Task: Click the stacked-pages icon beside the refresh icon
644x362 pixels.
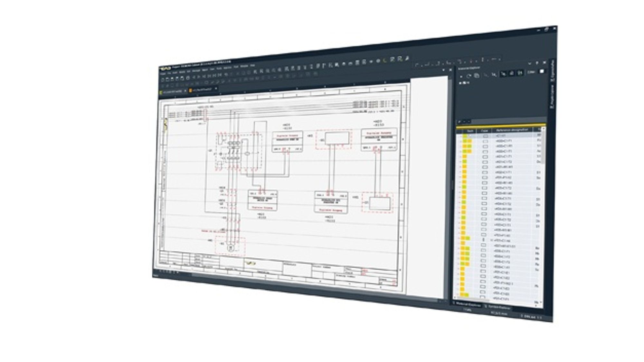Action: [x=477, y=76]
